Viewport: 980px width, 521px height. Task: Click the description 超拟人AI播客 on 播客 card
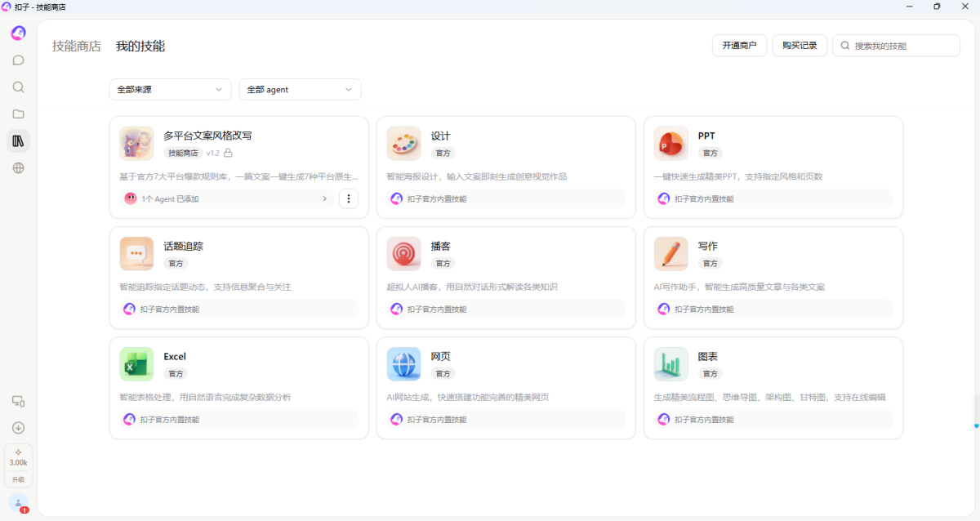pos(472,287)
